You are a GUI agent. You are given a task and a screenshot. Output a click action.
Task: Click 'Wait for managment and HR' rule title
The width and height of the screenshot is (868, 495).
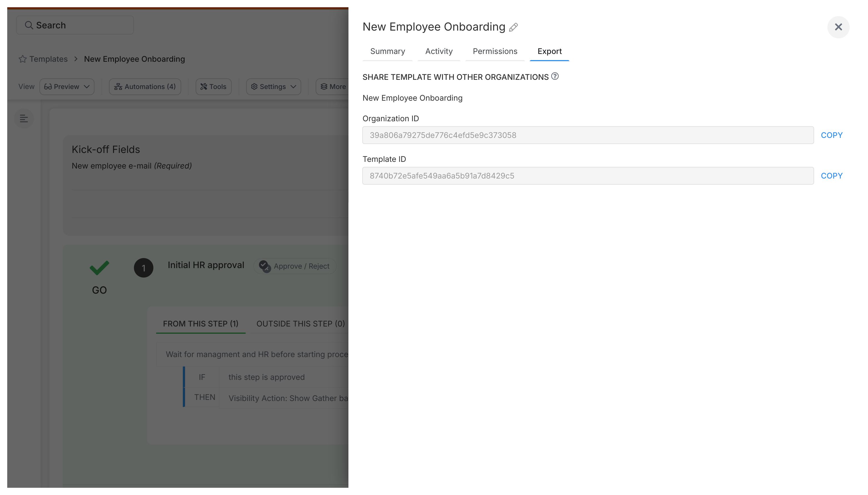point(257,355)
